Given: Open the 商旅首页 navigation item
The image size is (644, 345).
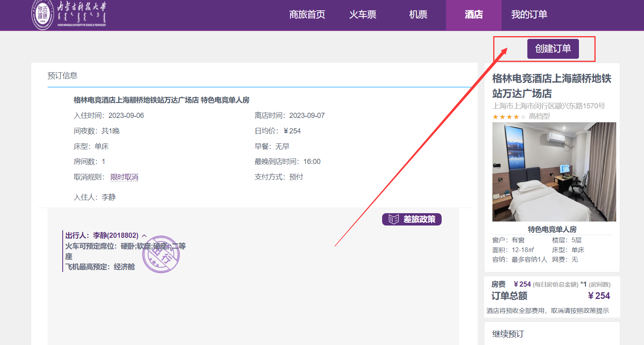Looking at the screenshot, I should click(x=307, y=15).
